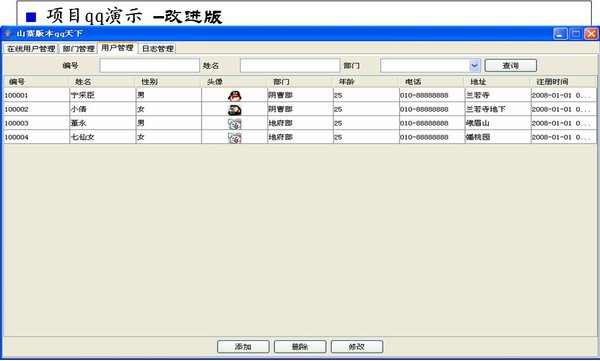Click the 编号 column header
The height and width of the screenshot is (361, 600).
click(x=36, y=82)
